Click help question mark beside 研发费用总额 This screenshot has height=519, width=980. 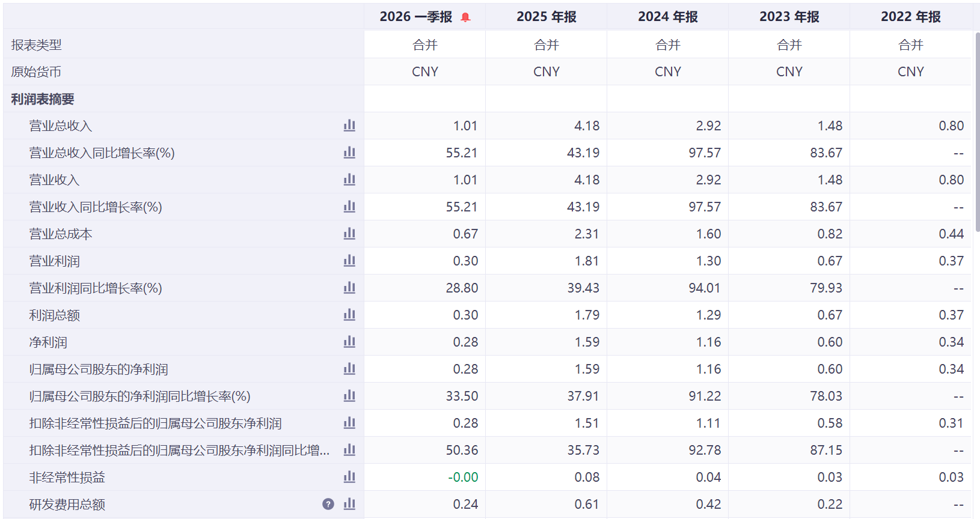[328, 504]
